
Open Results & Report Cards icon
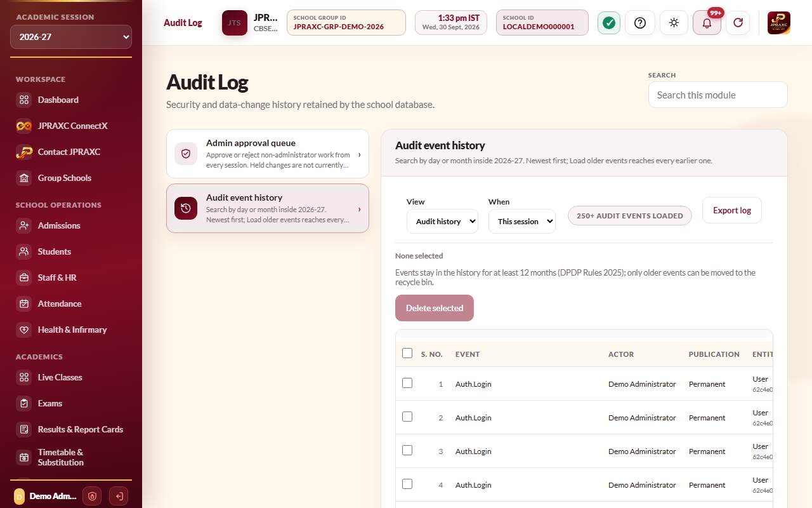pos(24,429)
